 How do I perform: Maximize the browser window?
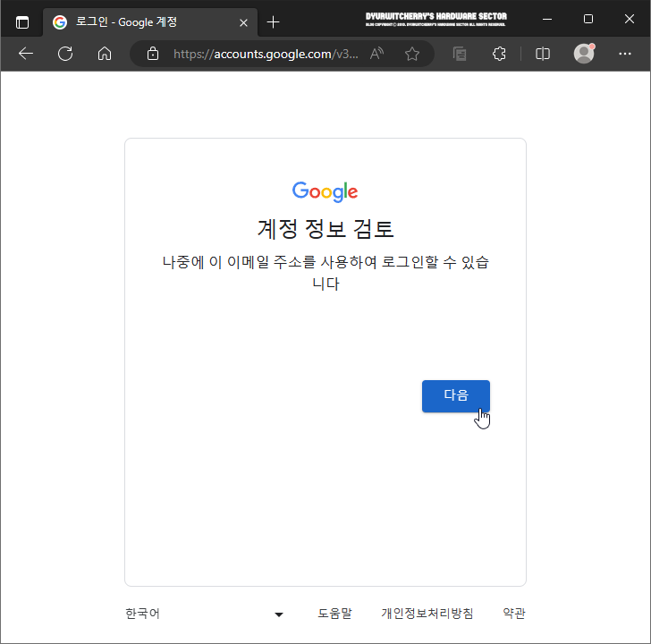[x=588, y=19]
